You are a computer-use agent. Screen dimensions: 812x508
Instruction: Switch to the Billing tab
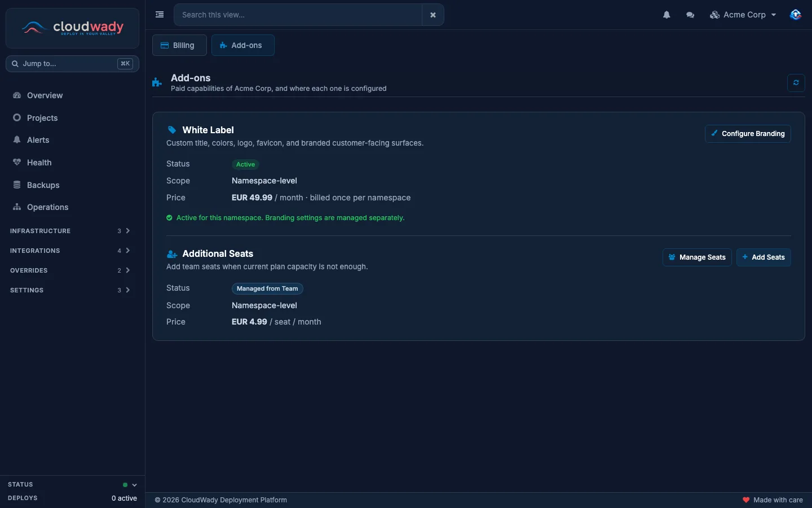[x=179, y=45]
